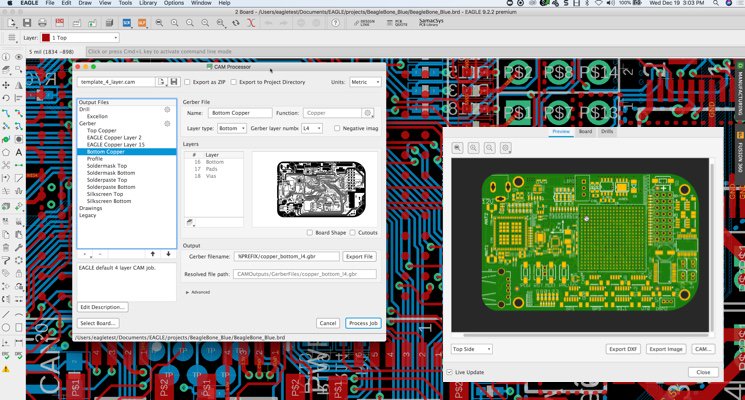
Task: Open the Library menu
Action: point(148,3)
